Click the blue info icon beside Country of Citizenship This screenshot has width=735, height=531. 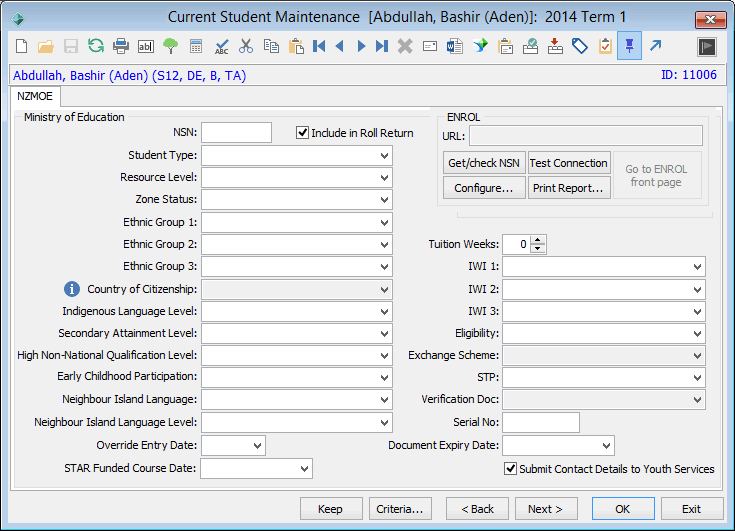72,289
